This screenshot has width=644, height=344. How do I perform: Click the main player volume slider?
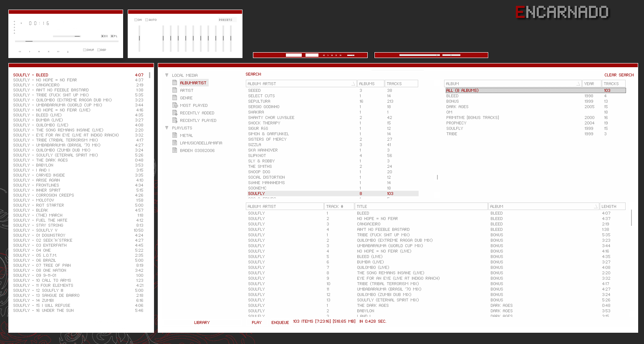pyautogui.click(x=67, y=36)
